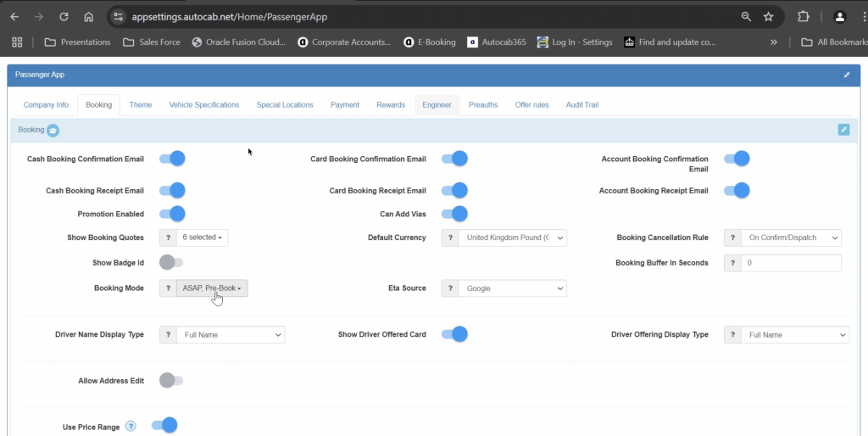868x436 pixels.
Task: Click the help question mark for Booking Mode
Action: point(169,288)
